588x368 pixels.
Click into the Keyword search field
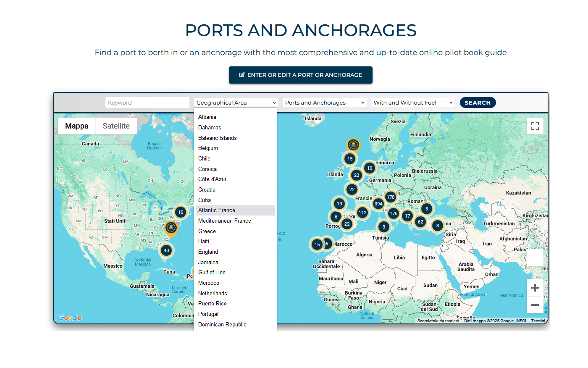[147, 103]
